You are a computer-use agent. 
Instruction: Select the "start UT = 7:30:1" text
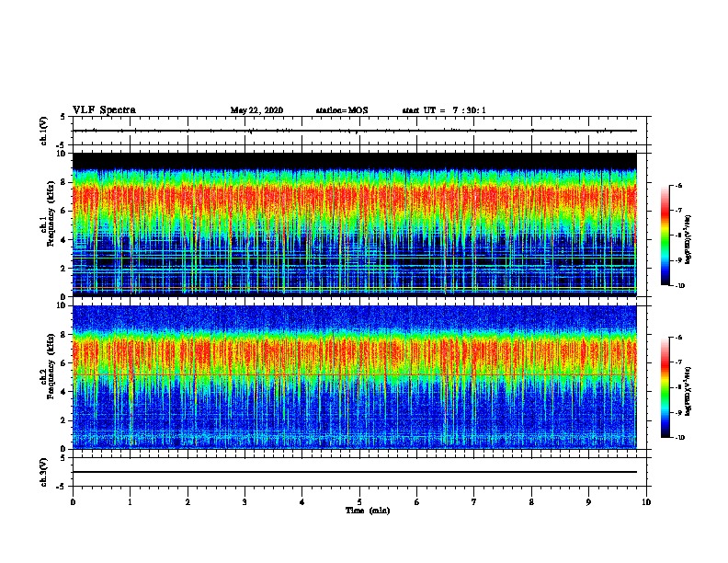[444, 110]
